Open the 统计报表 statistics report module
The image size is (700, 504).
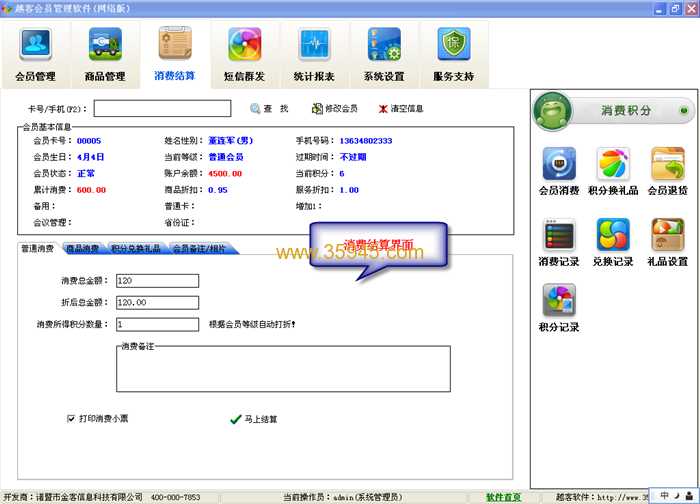click(314, 55)
